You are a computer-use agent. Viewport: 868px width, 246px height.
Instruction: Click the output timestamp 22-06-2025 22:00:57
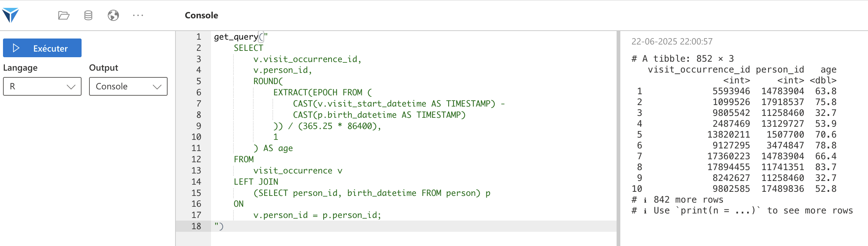(672, 41)
